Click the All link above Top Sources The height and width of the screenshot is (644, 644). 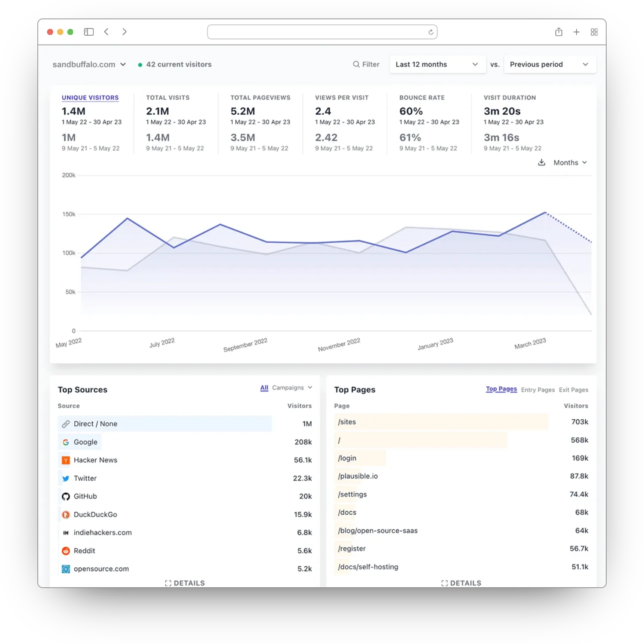pyautogui.click(x=264, y=388)
